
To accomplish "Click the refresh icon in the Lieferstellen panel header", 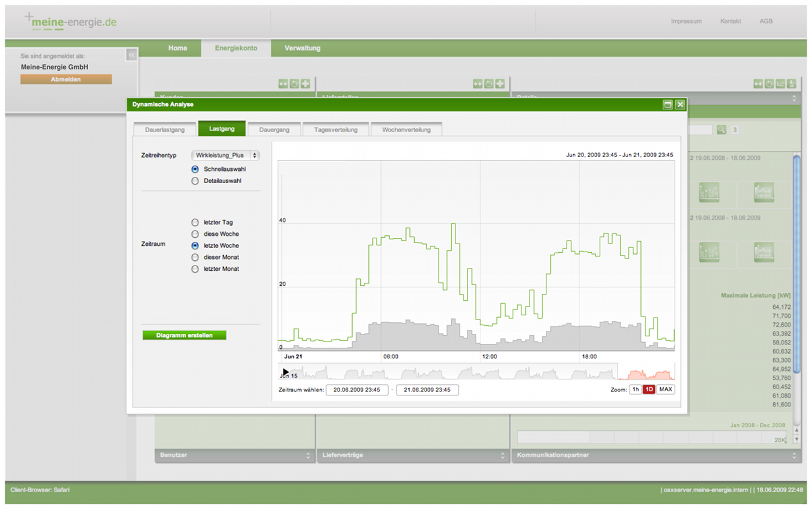I will pos(489,84).
